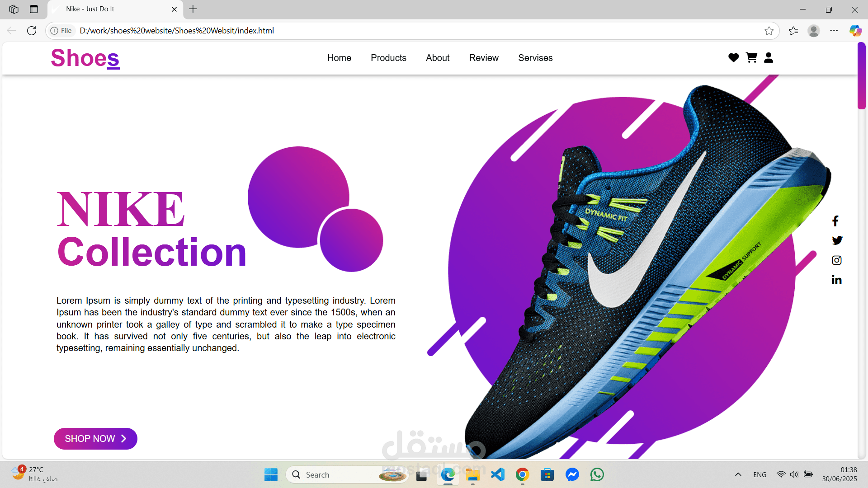Open File Explorer from taskbar
Image resolution: width=868 pixels, height=488 pixels.
pos(472,475)
